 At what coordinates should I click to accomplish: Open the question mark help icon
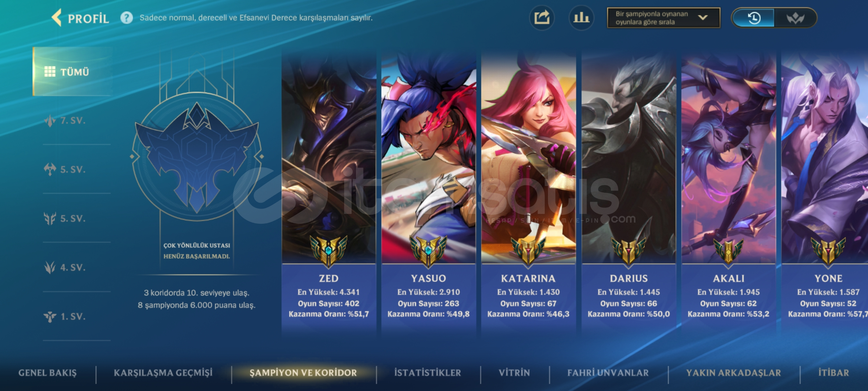coord(127,18)
